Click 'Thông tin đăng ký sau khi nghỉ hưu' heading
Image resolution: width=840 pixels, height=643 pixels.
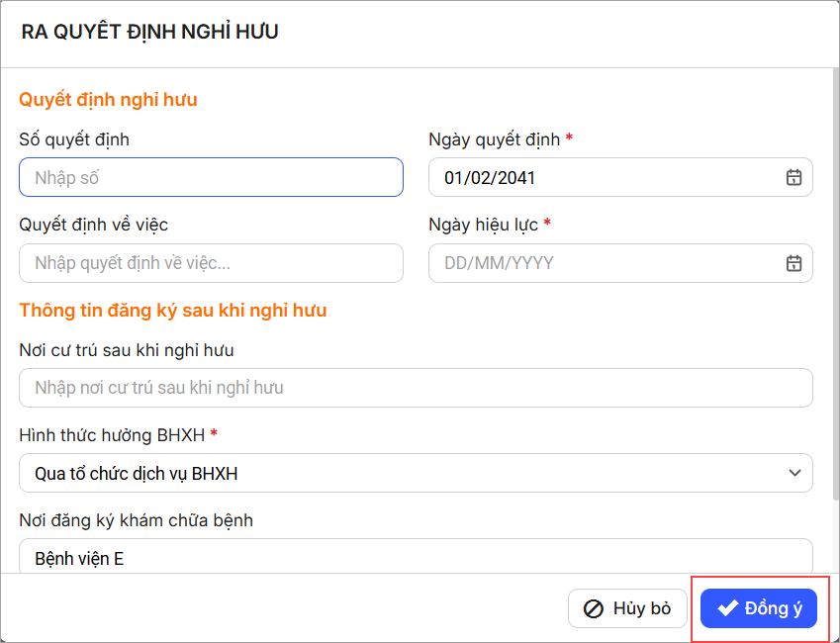point(173,311)
